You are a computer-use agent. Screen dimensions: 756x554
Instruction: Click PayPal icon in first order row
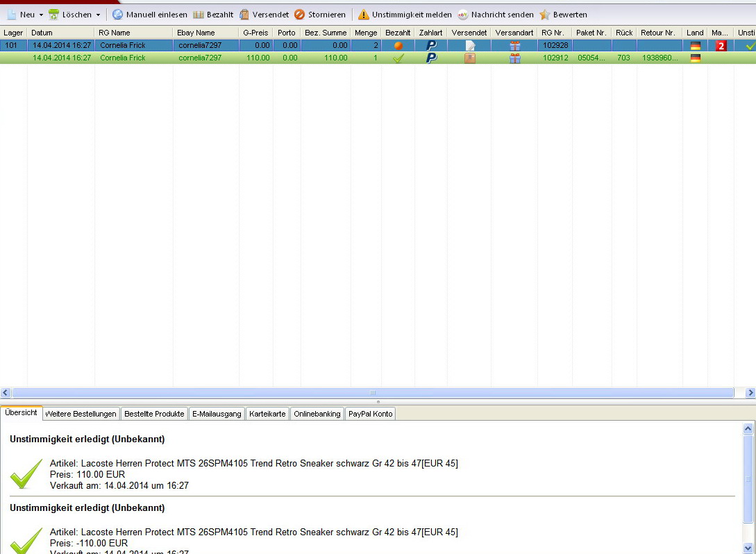coord(431,46)
